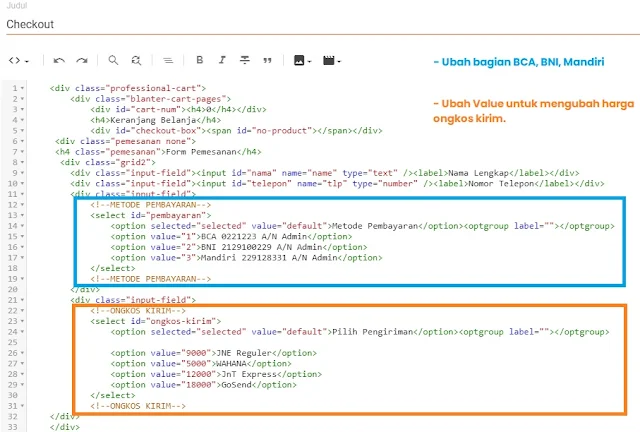The width and height of the screenshot is (640, 432).
Task: Edit the Checkout title field
Action: (x=322, y=24)
